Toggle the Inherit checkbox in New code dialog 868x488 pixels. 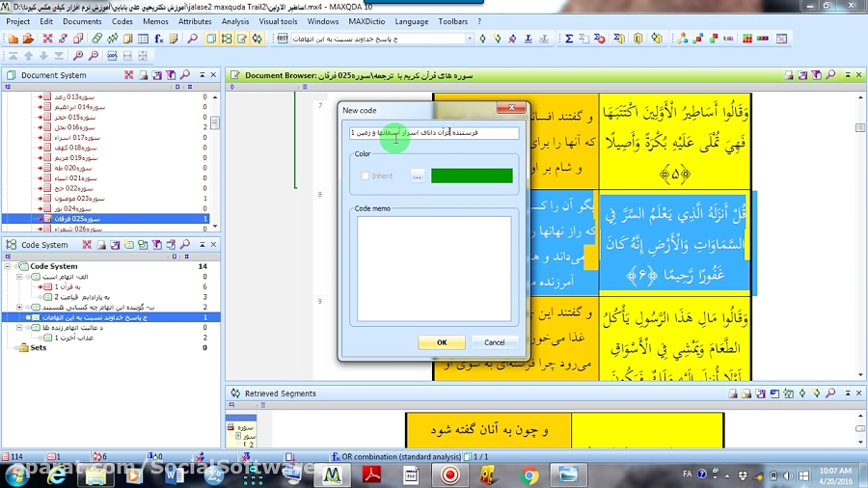(365, 176)
